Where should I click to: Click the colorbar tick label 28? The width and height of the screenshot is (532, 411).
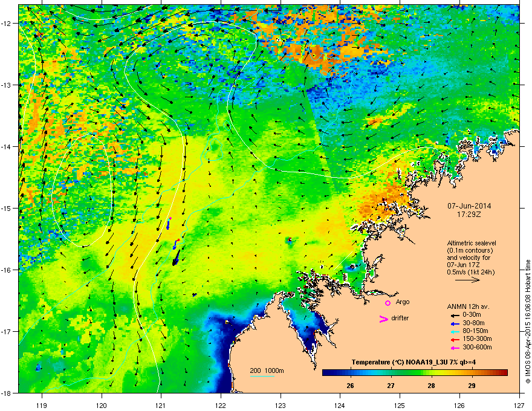tap(431, 386)
